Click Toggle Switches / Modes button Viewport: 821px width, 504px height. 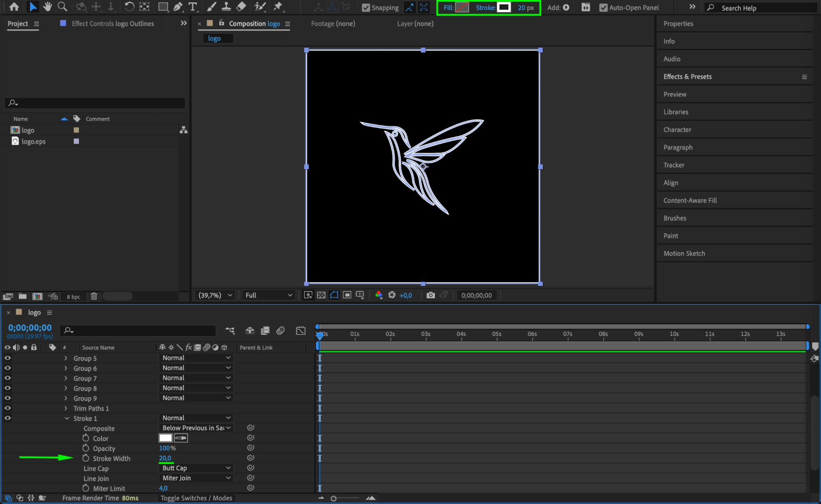coord(196,498)
